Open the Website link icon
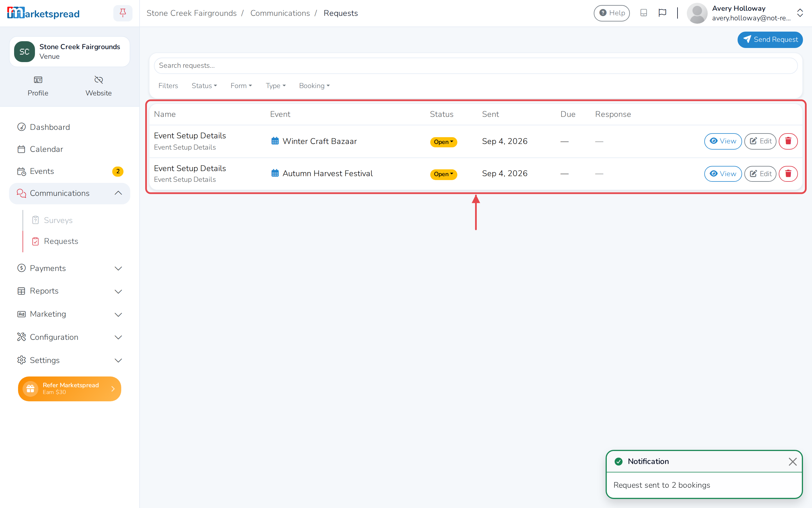Screen dimensions: 812x508 (x=99, y=80)
